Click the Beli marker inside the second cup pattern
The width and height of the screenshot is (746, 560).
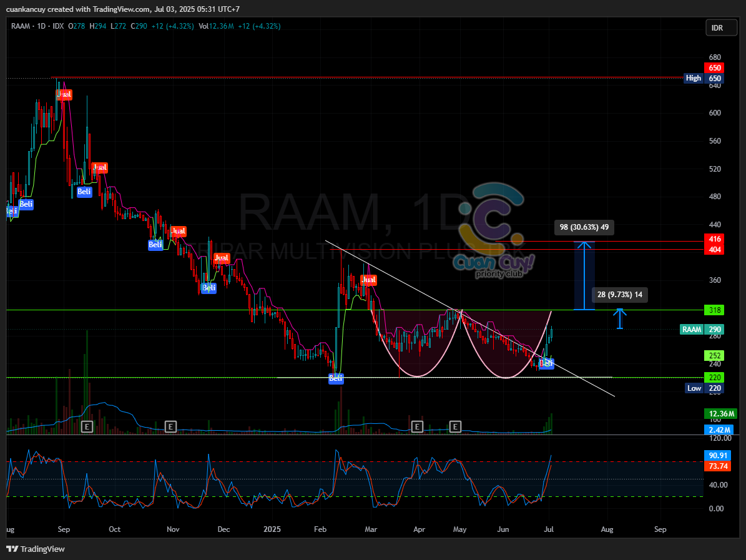coord(546,363)
